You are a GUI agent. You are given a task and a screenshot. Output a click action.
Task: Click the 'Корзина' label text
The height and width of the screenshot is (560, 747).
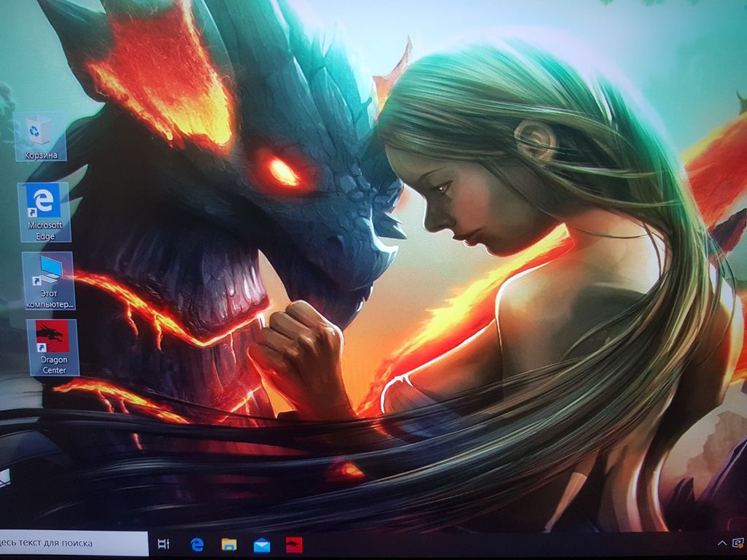click(x=41, y=155)
